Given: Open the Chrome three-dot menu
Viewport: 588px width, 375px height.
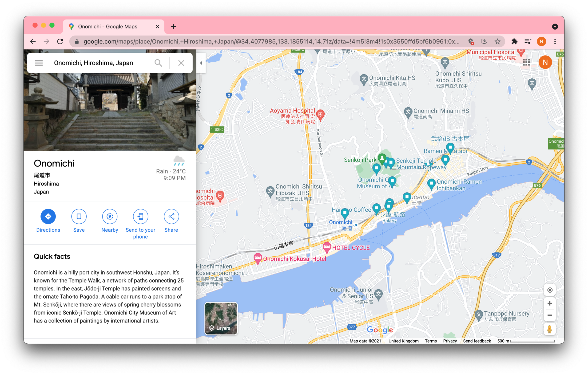Looking at the screenshot, I should (x=555, y=42).
